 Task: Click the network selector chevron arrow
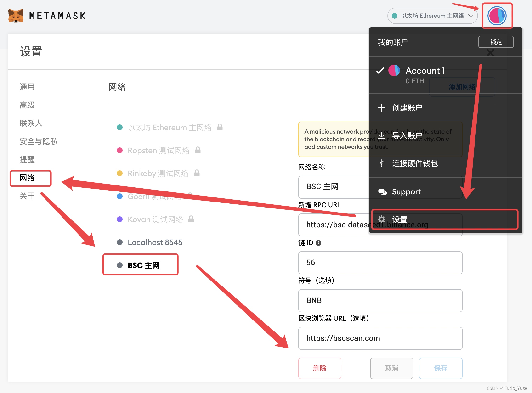click(x=471, y=16)
